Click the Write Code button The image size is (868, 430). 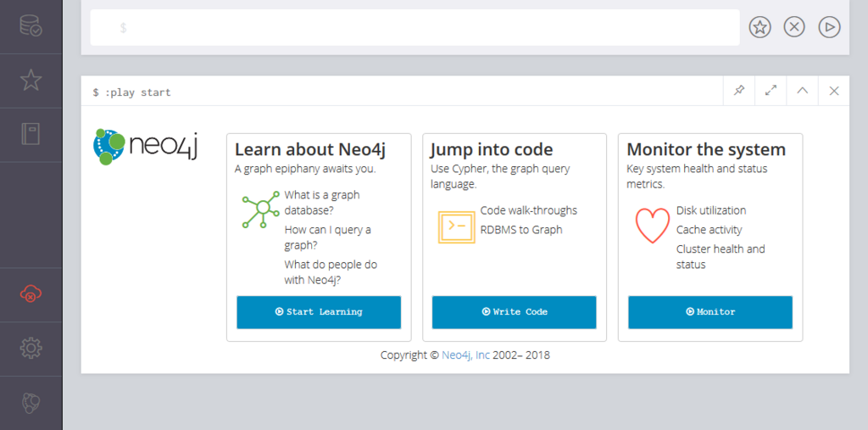(x=515, y=312)
